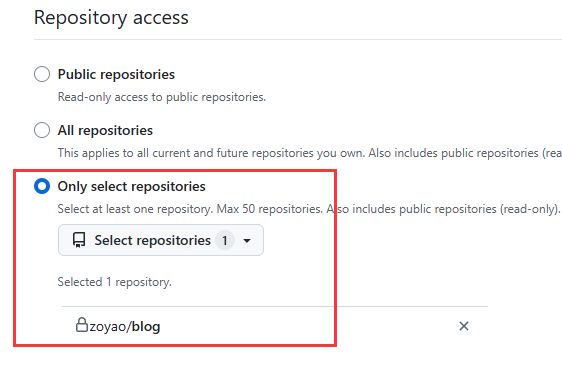Click the count badge showing 1
Image resolution: width=562 pixels, height=365 pixels.
pos(225,240)
